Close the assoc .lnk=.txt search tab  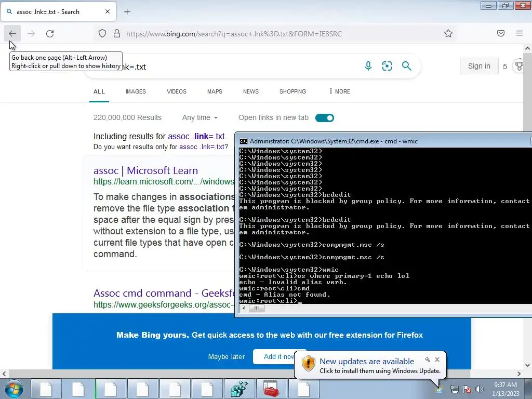(x=107, y=11)
